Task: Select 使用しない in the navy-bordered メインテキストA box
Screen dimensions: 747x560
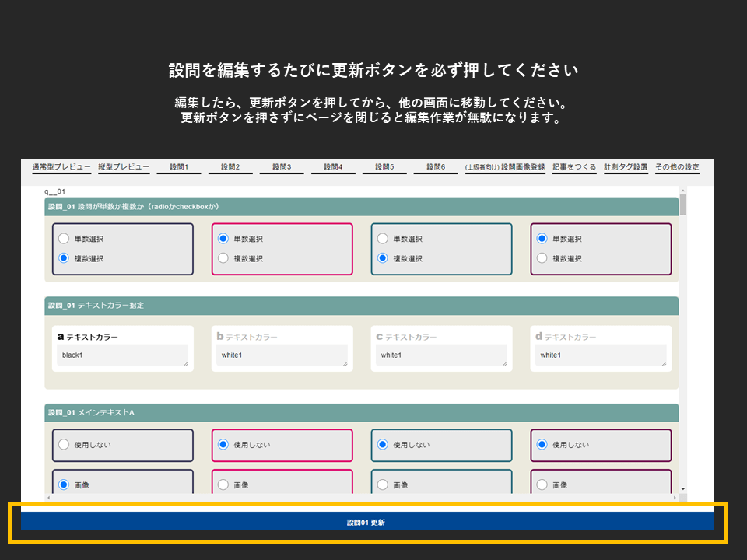Action: [64, 445]
